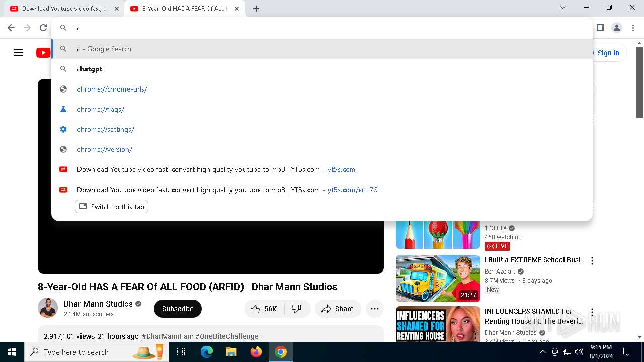Choose the chatgpt search suggestion
644x362 pixels.
coord(322,69)
